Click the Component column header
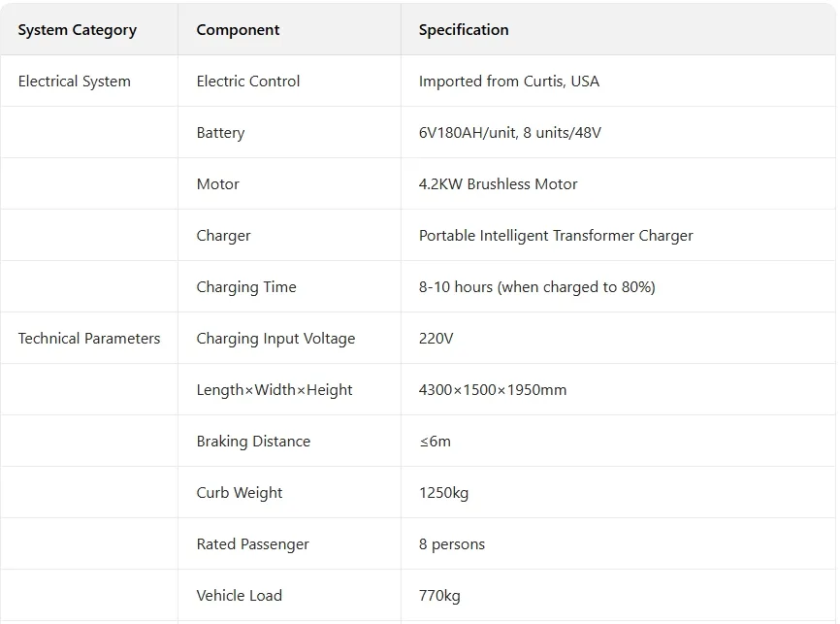This screenshot has width=840, height=624. coord(238,30)
